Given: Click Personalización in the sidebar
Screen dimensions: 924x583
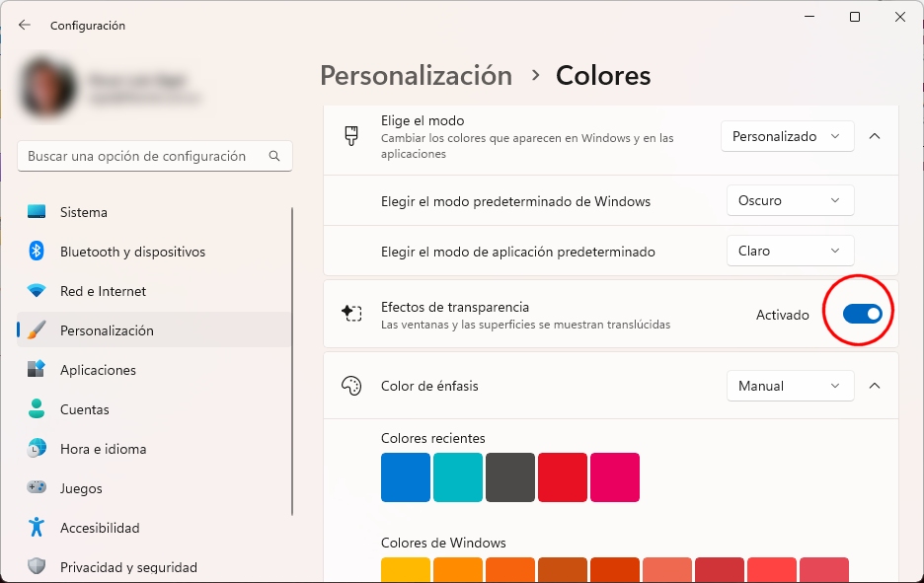Looking at the screenshot, I should (154, 330).
